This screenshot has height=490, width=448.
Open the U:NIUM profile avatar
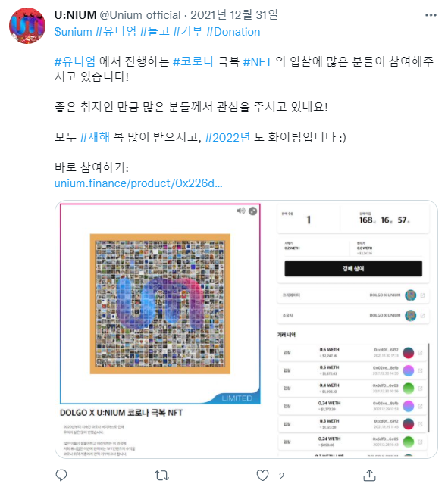point(27,26)
